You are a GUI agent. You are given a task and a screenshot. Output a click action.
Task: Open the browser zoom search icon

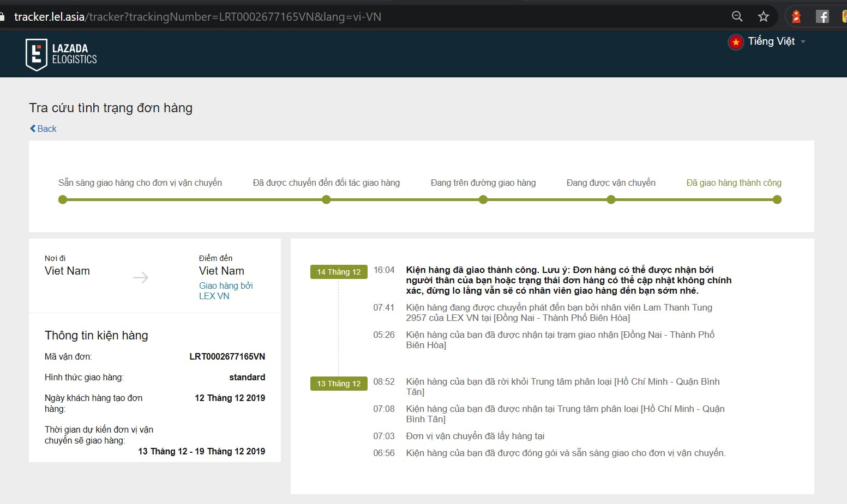[x=737, y=16]
